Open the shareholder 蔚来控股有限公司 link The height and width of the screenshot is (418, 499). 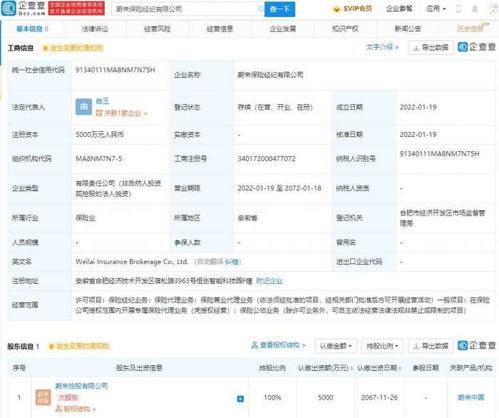tap(81, 386)
